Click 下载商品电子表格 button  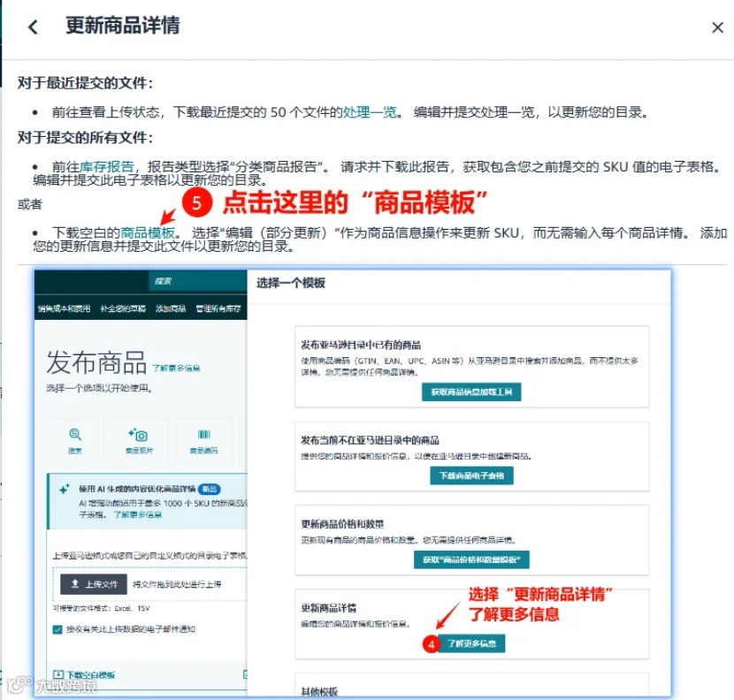point(471,476)
